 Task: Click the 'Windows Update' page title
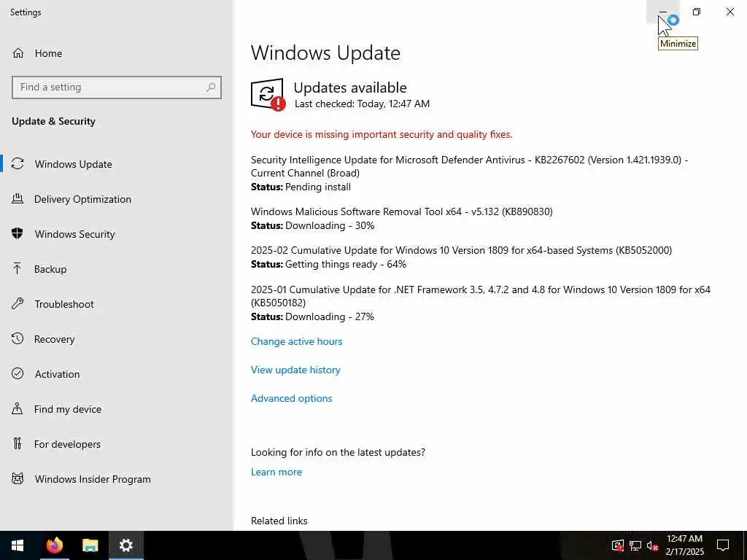tap(326, 52)
